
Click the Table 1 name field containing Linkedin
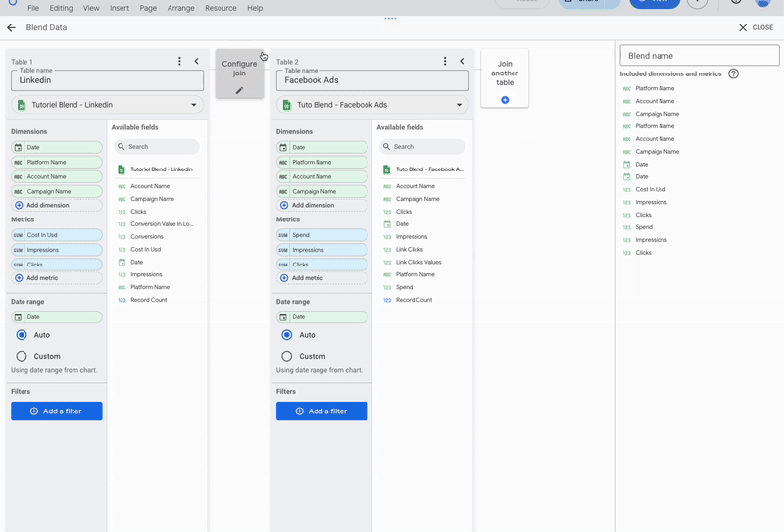[x=107, y=80]
